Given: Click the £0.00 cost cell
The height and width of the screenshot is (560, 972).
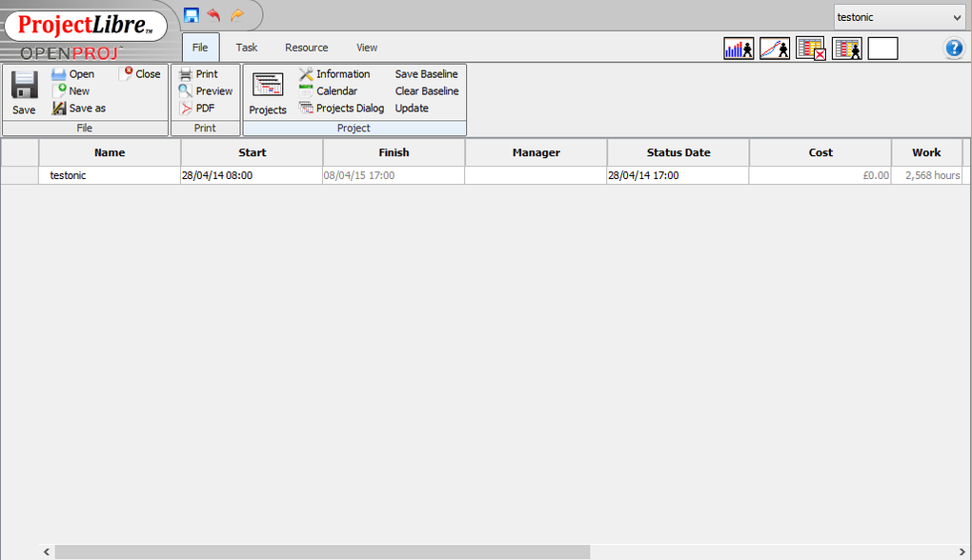Looking at the screenshot, I should tap(820, 175).
